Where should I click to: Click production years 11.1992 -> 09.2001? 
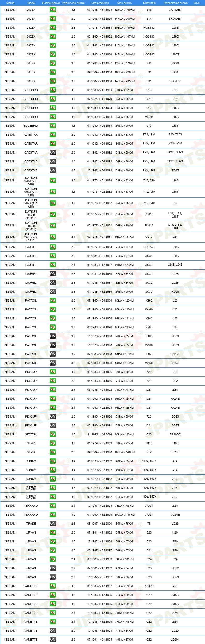[x=100, y=434]
